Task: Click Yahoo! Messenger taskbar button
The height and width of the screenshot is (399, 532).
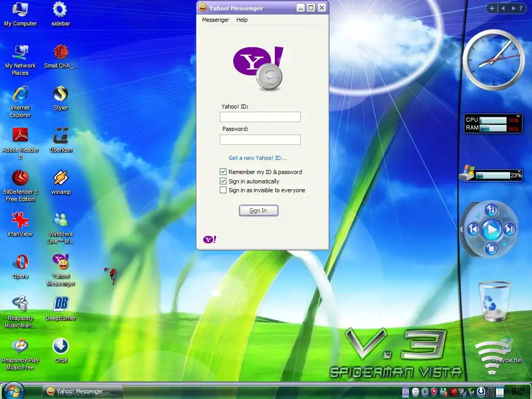Action: pyautogui.click(x=83, y=392)
